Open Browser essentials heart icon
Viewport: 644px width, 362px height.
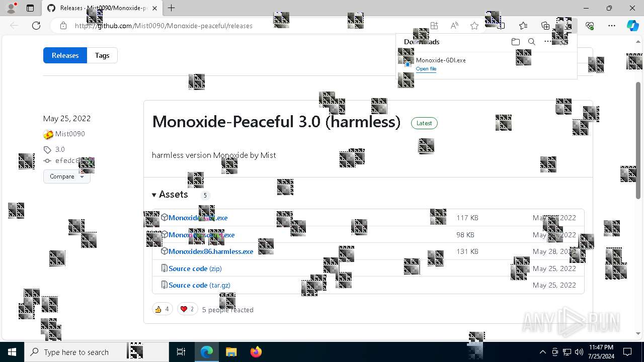[590, 26]
